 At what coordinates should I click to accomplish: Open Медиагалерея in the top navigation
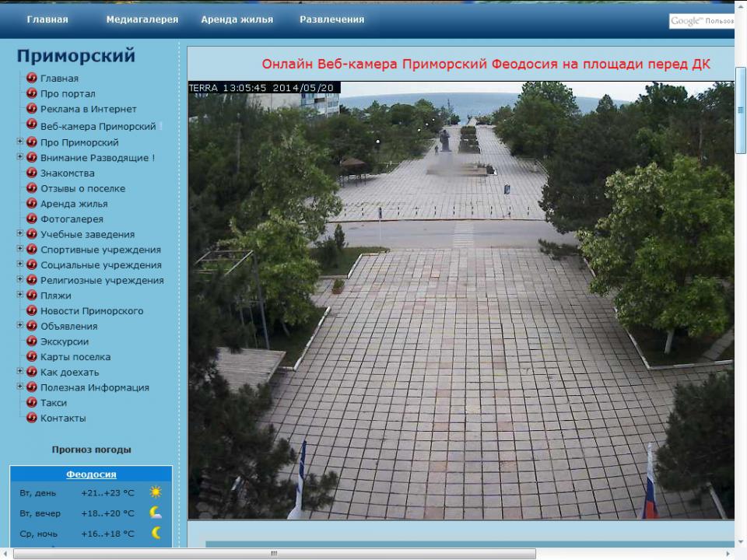(142, 19)
